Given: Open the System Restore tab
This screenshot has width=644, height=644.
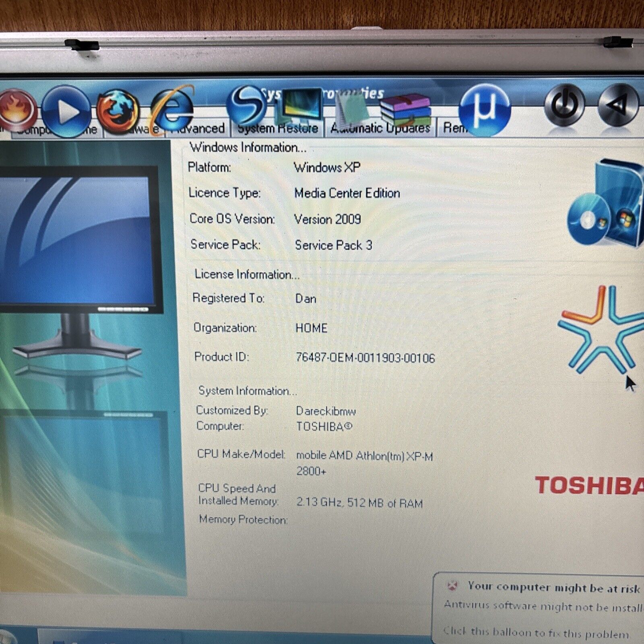Looking at the screenshot, I should point(277,129).
